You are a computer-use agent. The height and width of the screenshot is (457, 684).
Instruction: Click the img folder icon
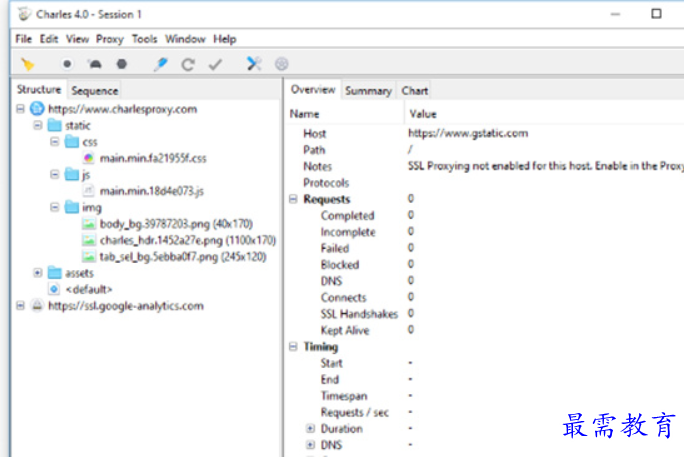click(72, 207)
